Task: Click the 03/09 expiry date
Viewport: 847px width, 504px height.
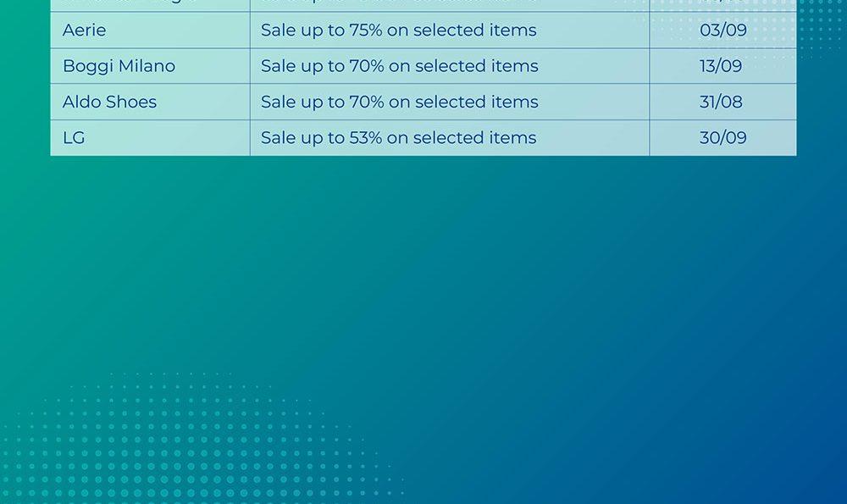Action: (x=722, y=30)
